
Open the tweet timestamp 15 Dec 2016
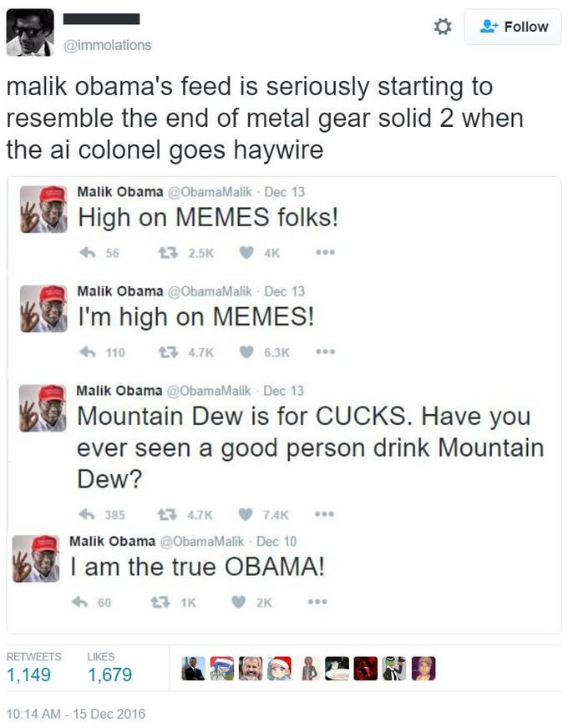[76, 714]
